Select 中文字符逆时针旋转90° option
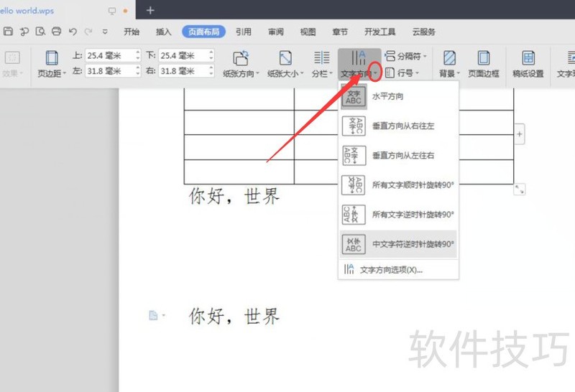The height and width of the screenshot is (392, 575). click(399, 244)
